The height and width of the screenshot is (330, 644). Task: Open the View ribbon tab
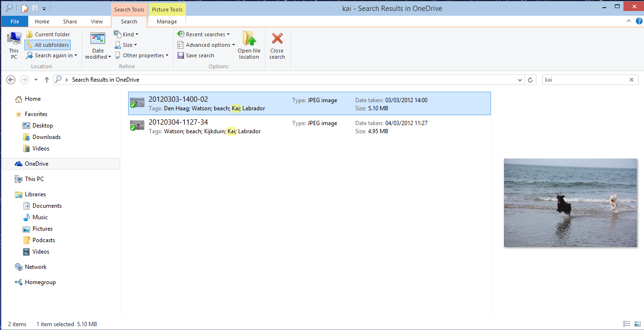(x=97, y=21)
